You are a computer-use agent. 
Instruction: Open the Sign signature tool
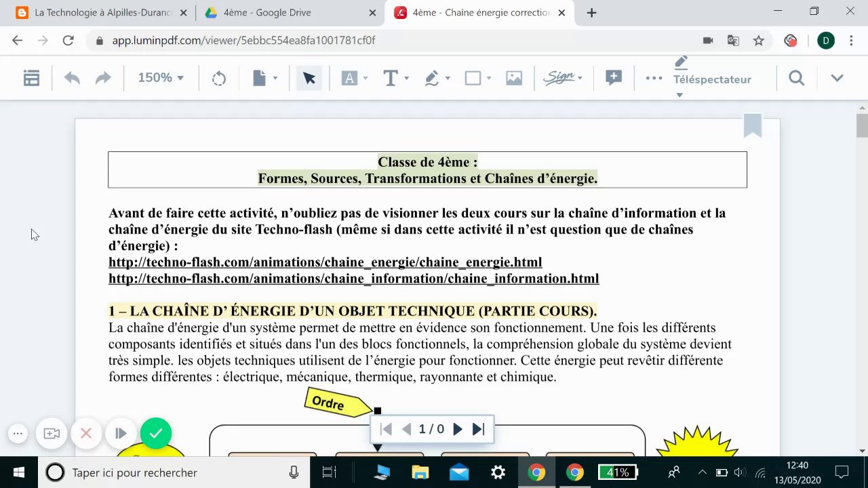pyautogui.click(x=559, y=79)
